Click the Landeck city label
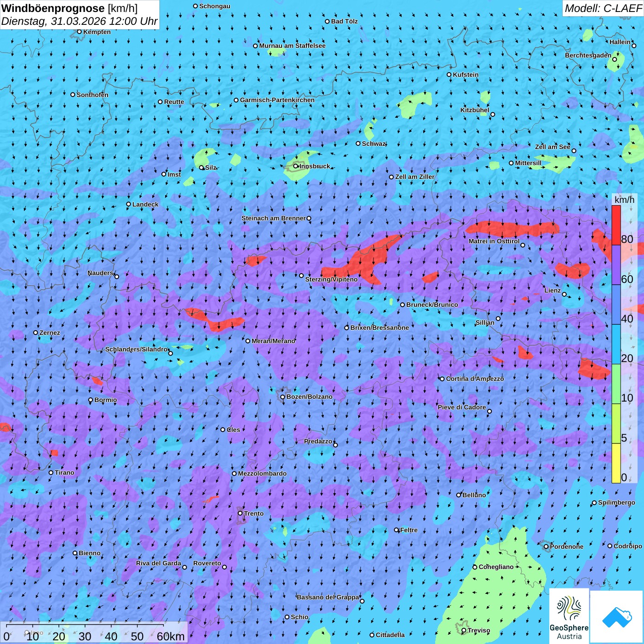The image size is (644, 644). click(145, 204)
